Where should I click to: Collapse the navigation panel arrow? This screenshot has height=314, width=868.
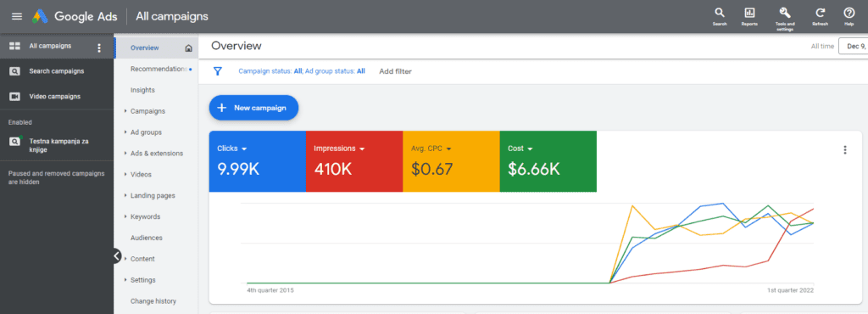117,255
